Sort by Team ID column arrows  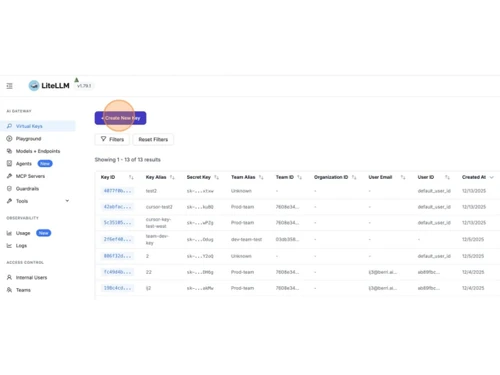pyautogui.click(x=299, y=177)
